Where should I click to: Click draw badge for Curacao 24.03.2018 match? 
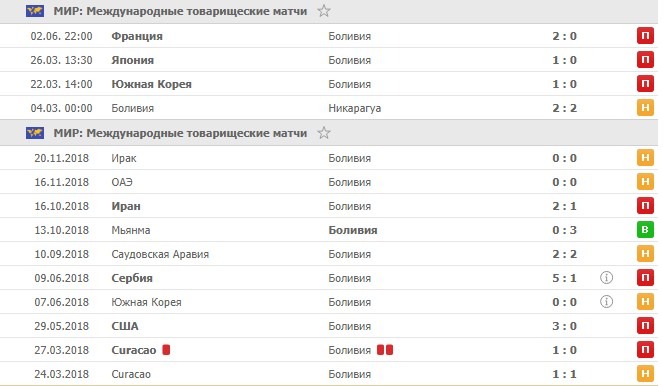click(645, 374)
